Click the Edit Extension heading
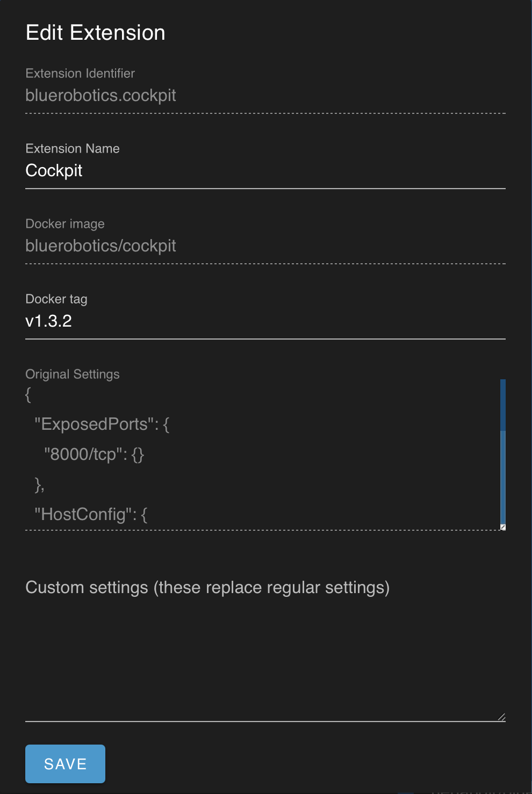 click(95, 32)
